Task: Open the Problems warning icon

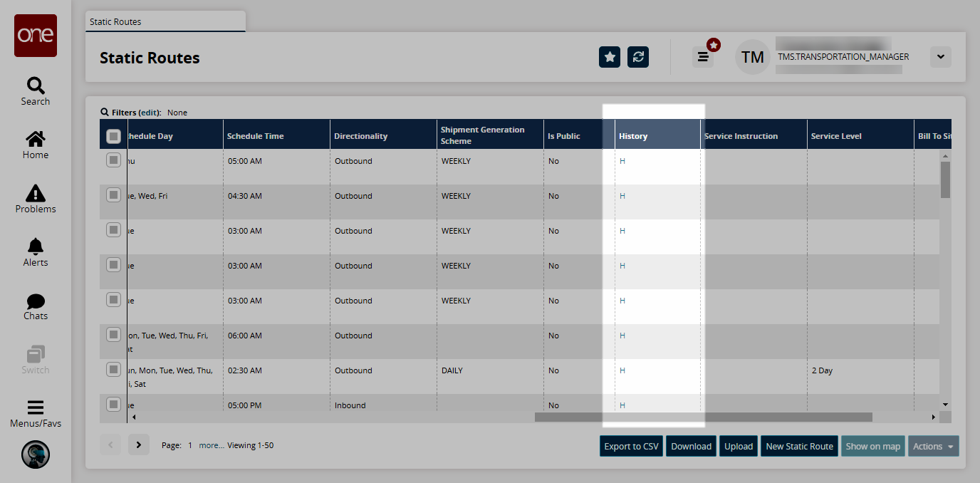Action: coord(36,199)
